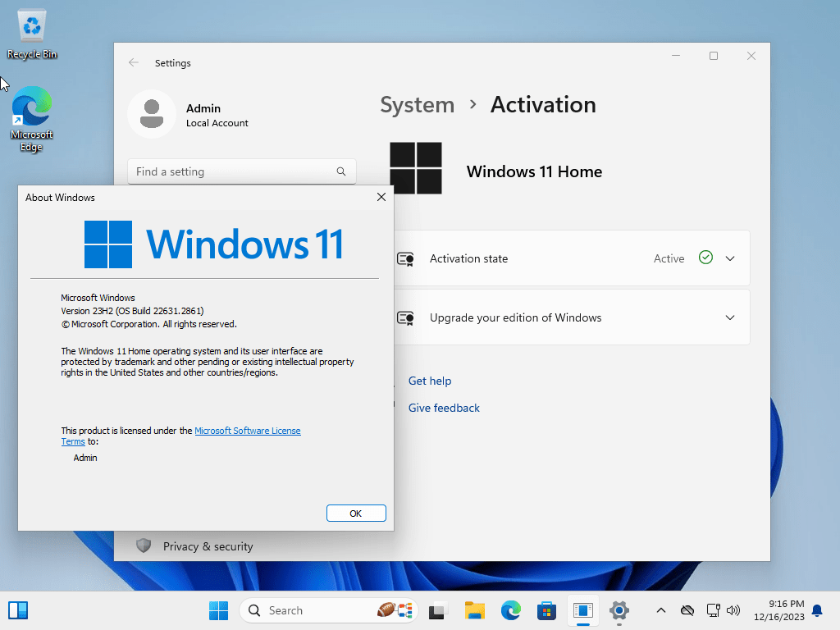Open the Get help link
Image resolution: width=840 pixels, height=630 pixels.
[x=430, y=381]
